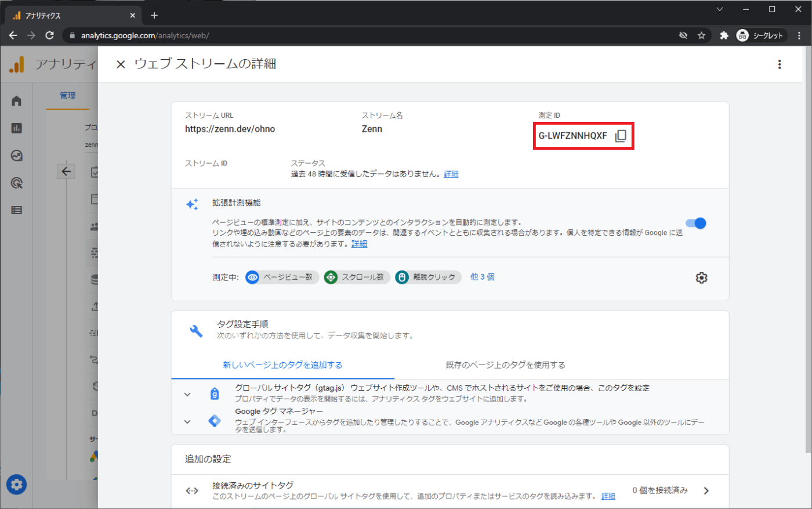This screenshot has height=509, width=812.
Task: Open the Configure list icon in sidebar
Action: (x=16, y=210)
